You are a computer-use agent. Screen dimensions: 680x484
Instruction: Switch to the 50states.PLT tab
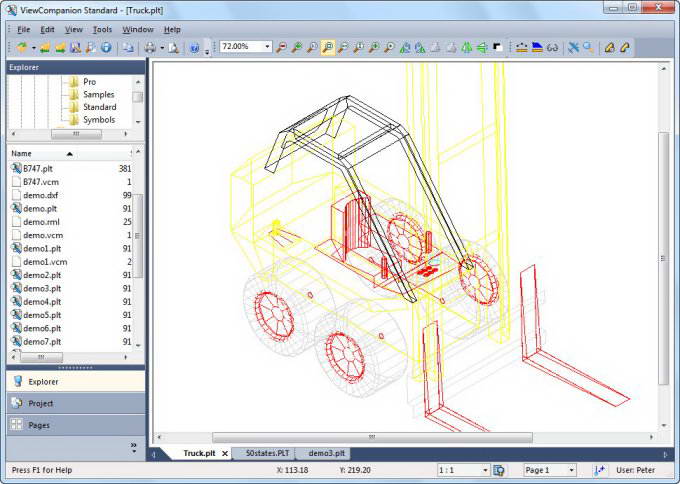267,454
